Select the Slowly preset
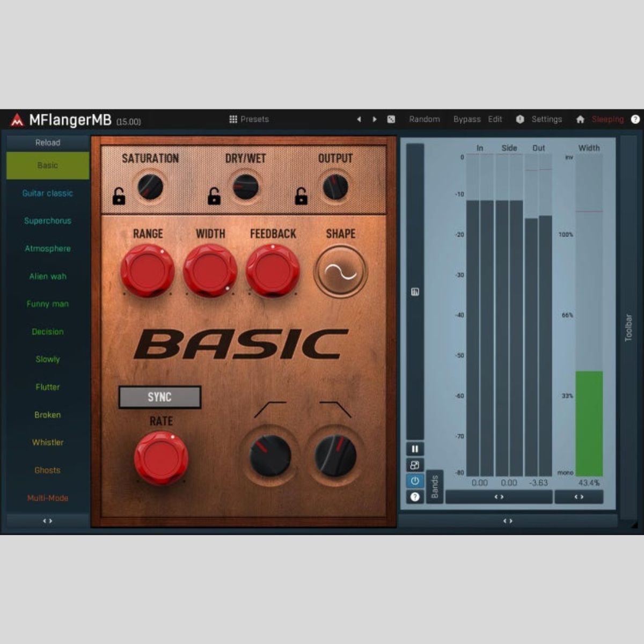 [48, 359]
